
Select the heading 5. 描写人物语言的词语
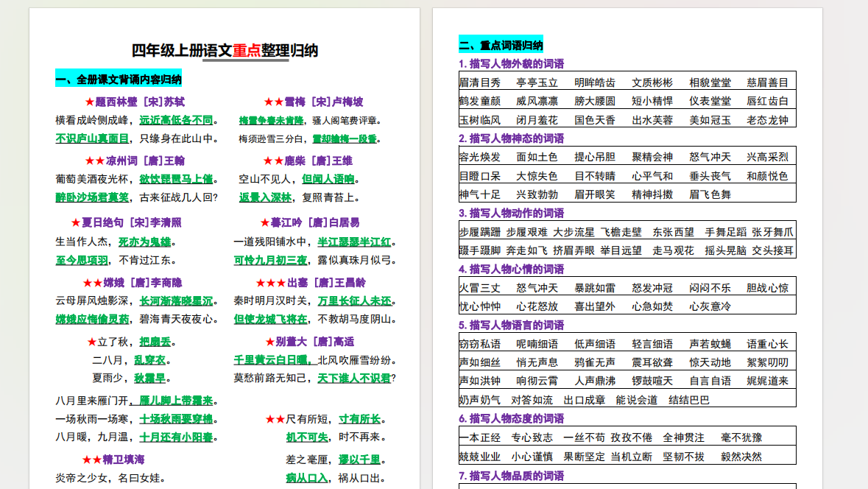tap(512, 325)
